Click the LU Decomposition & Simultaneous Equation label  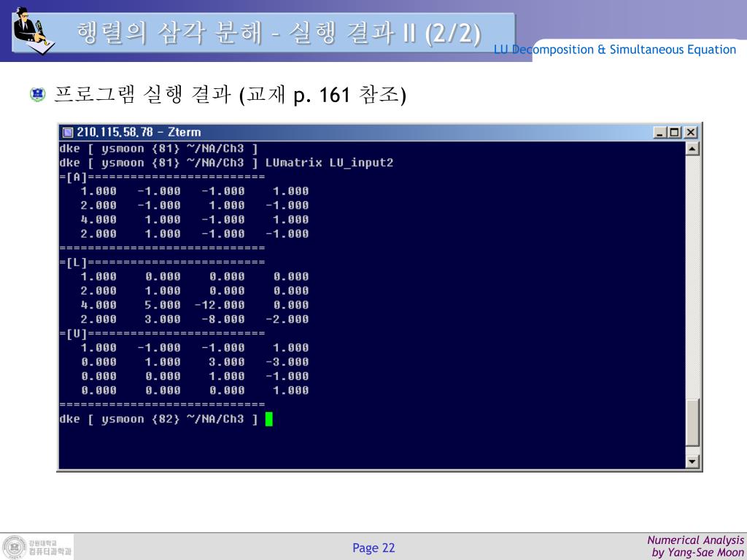614,50
